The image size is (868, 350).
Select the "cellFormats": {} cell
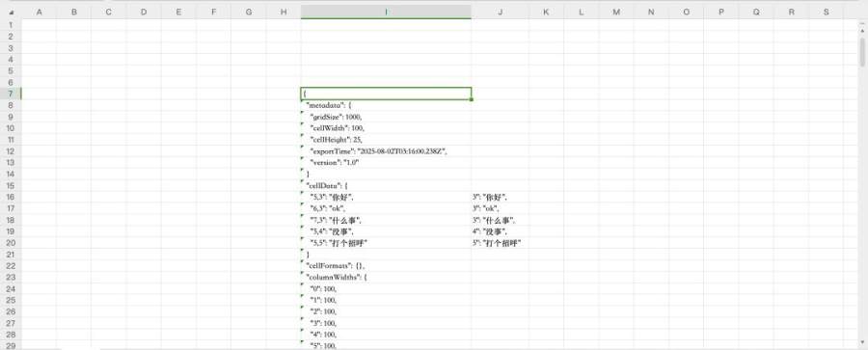point(386,266)
